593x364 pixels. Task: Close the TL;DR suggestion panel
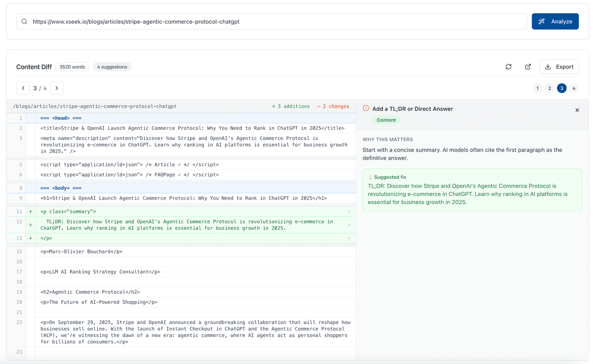pos(577,110)
